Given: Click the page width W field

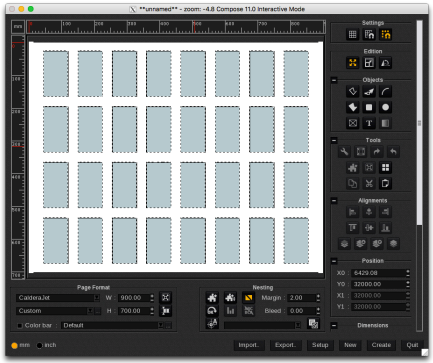Looking at the screenshot, I should pos(134,298).
